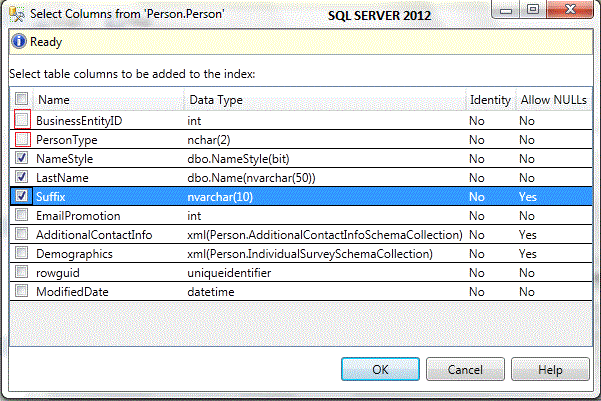
Task: Check the BusinessEntityID column checkbox
Action: tap(22, 120)
